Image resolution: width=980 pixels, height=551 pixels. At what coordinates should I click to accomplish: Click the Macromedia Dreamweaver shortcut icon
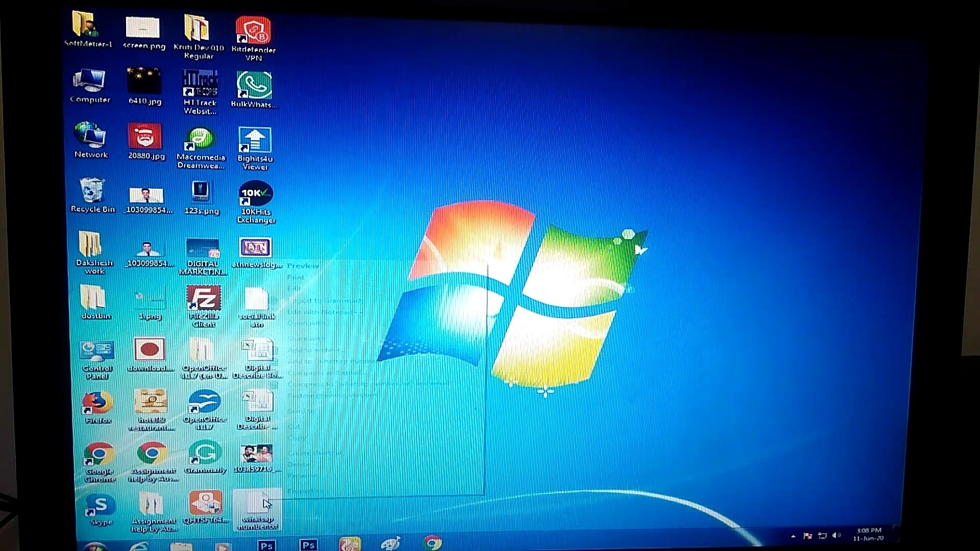click(200, 139)
